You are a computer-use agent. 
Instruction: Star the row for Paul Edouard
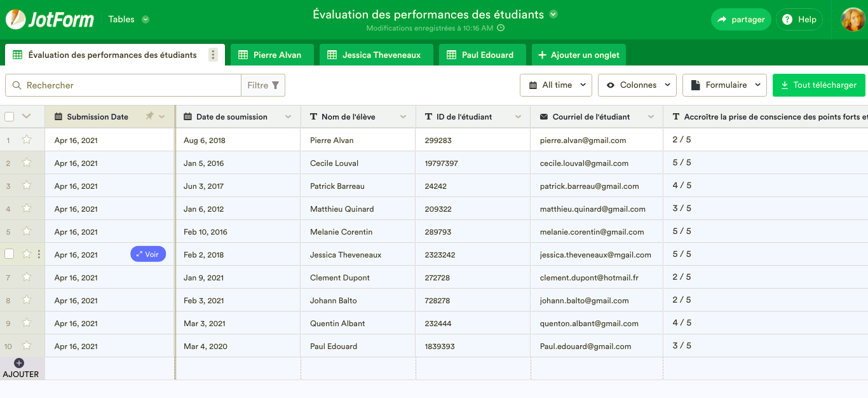click(x=27, y=346)
